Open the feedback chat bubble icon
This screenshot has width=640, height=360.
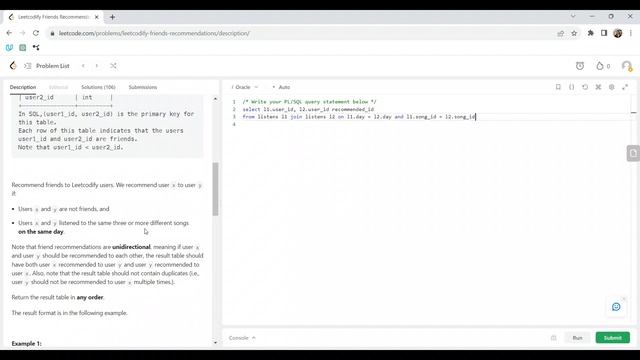tap(616, 307)
